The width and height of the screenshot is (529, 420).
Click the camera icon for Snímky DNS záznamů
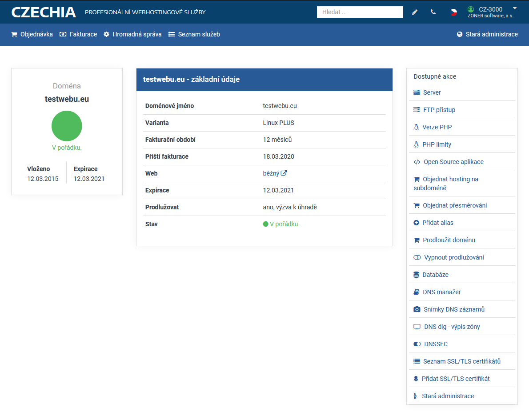tap(417, 309)
